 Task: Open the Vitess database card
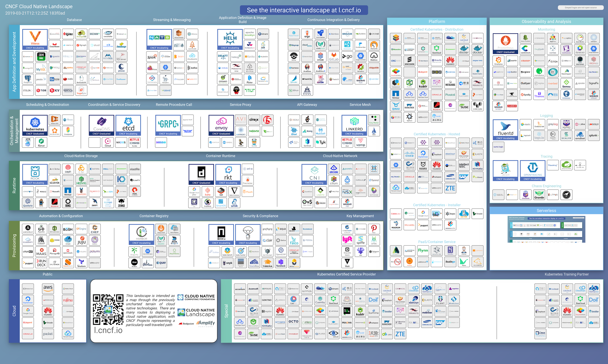[x=35, y=39]
